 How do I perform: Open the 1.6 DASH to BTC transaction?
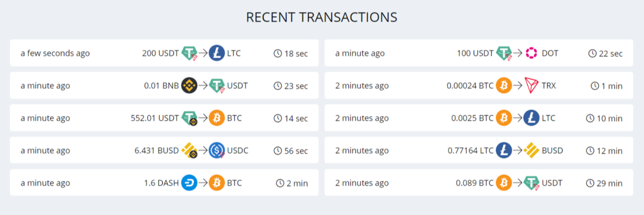click(x=164, y=183)
